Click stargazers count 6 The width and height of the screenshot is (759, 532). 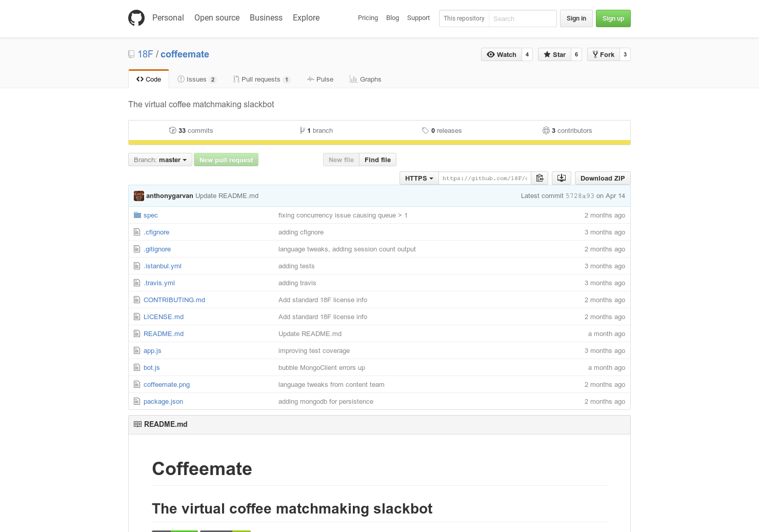coord(576,54)
